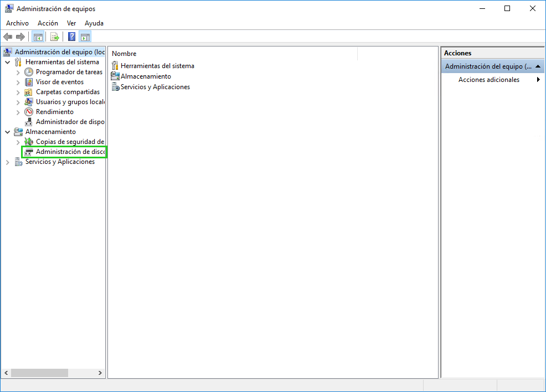Image resolution: width=546 pixels, height=392 pixels.
Task: Collapse the Almacenamiento tree node
Action: (8, 132)
